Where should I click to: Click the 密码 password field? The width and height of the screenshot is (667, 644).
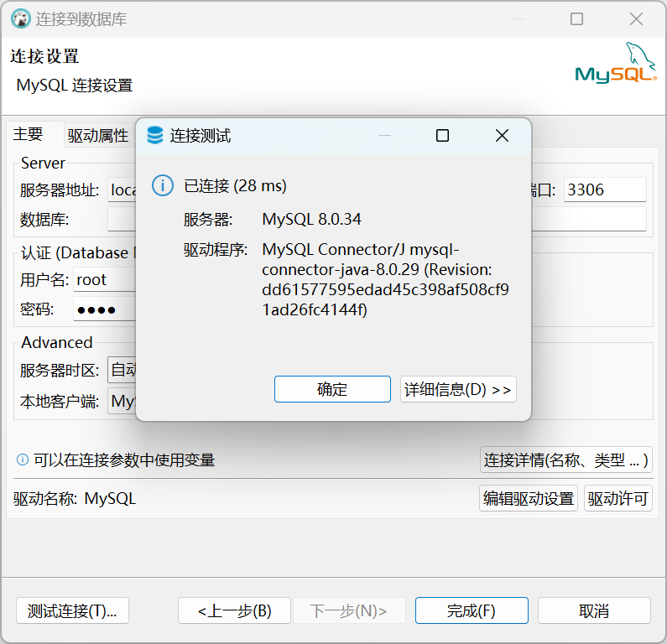[x=105, y=309]
